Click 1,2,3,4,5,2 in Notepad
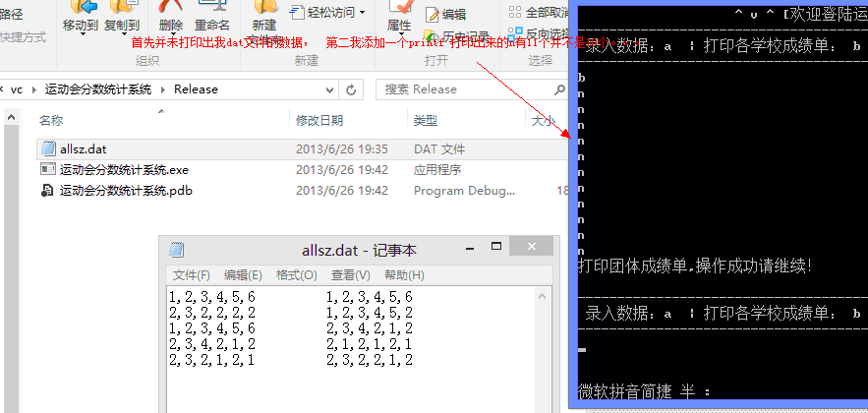This screenshot has height=413, width=868. (x=370, y=313)
